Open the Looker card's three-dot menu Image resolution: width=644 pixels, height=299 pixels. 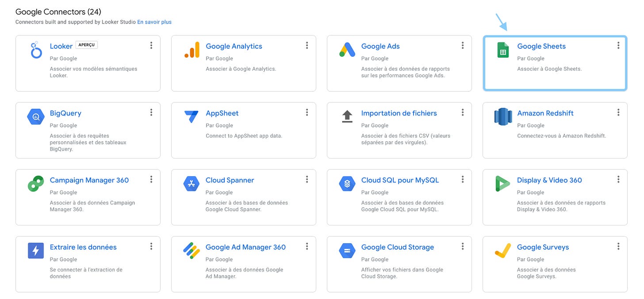pyautogui.click(x=151, y=45)
